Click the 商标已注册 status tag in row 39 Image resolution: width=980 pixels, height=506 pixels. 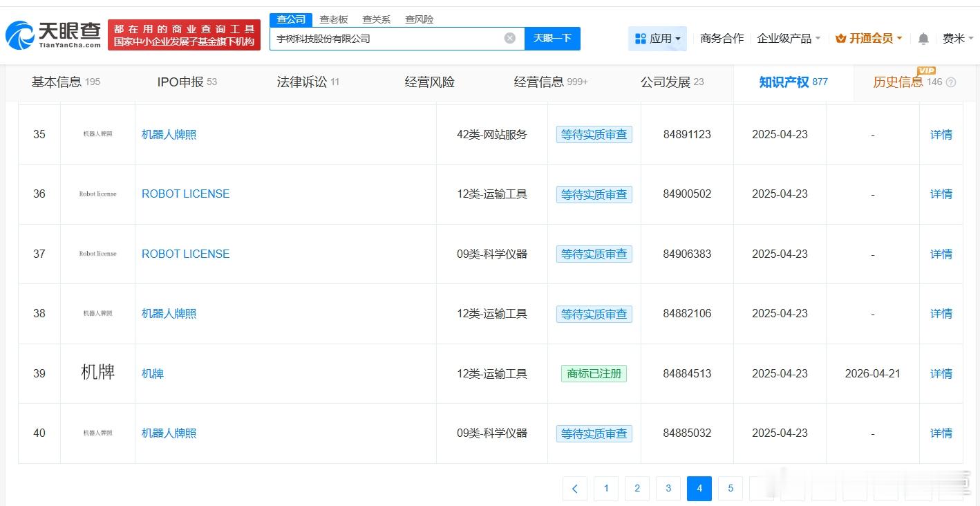(594, 374)
